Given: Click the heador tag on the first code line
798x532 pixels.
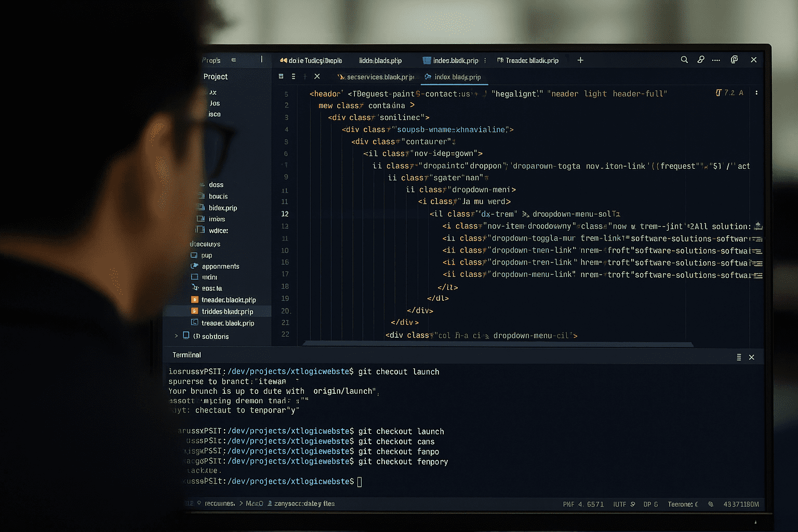Looking at the screenshot, I should [x=325, y=94].
